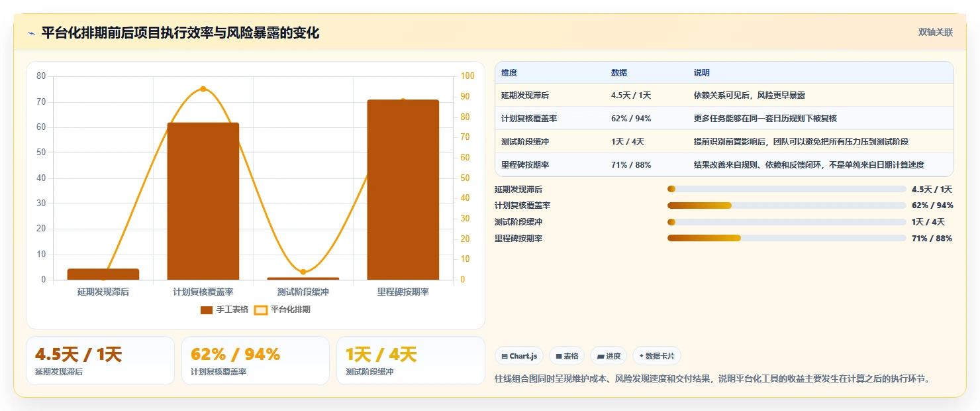980x411 pixels.
Task: Click the 80 tick on the left axis
Action: click(41, 76)
